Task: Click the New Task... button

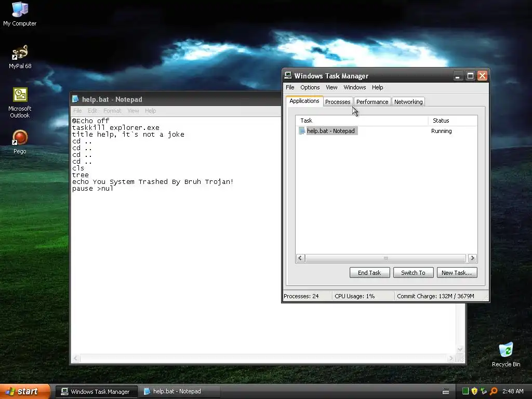Action: 457,272
